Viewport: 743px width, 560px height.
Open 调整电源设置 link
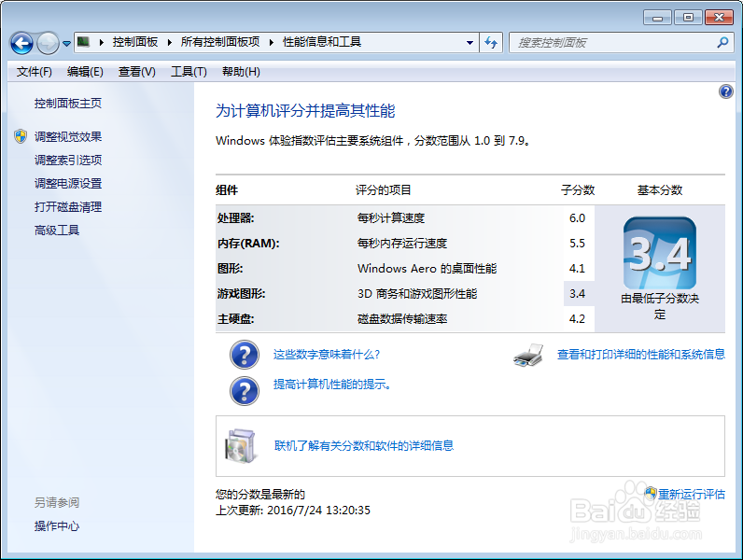coord(68,183)
